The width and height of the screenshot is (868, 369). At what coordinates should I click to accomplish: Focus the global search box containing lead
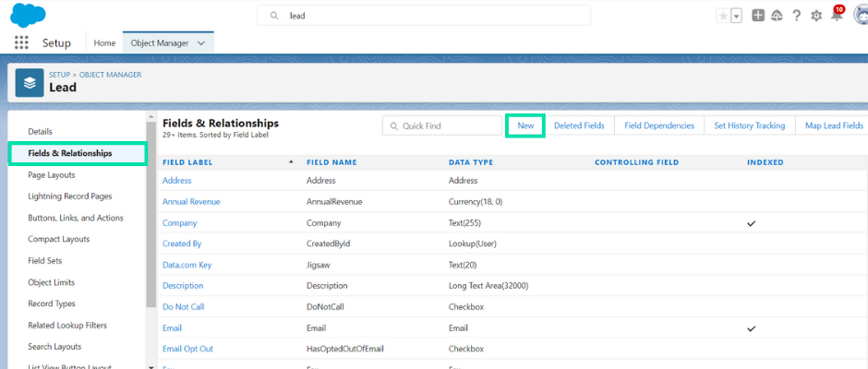[x=424, y=16]
